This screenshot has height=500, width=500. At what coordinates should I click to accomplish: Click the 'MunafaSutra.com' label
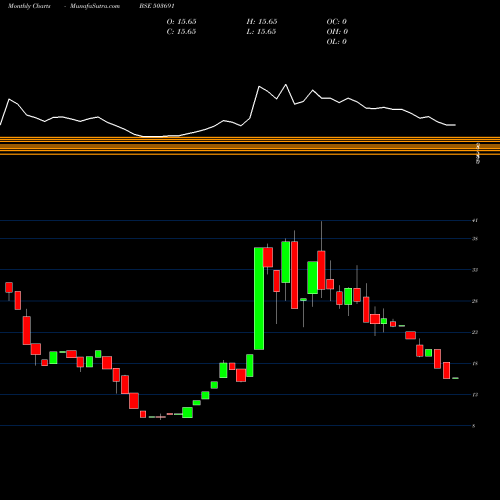95,6
